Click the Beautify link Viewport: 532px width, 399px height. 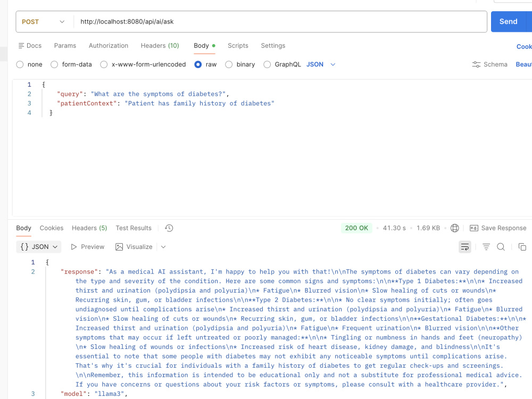523,64
